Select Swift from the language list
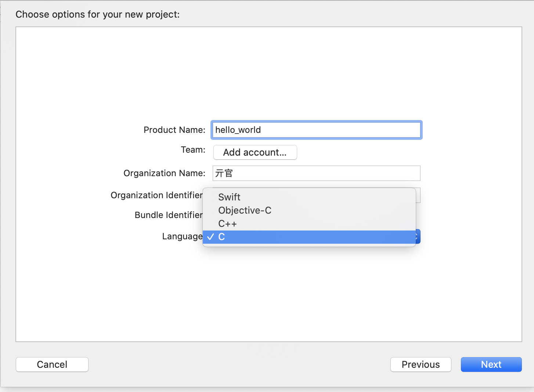 point(229,197)
